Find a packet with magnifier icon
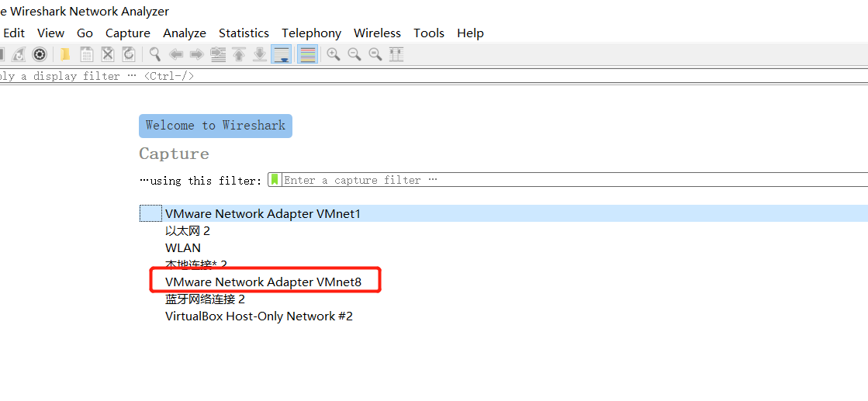The image size is (868, 401). [155, 54]
